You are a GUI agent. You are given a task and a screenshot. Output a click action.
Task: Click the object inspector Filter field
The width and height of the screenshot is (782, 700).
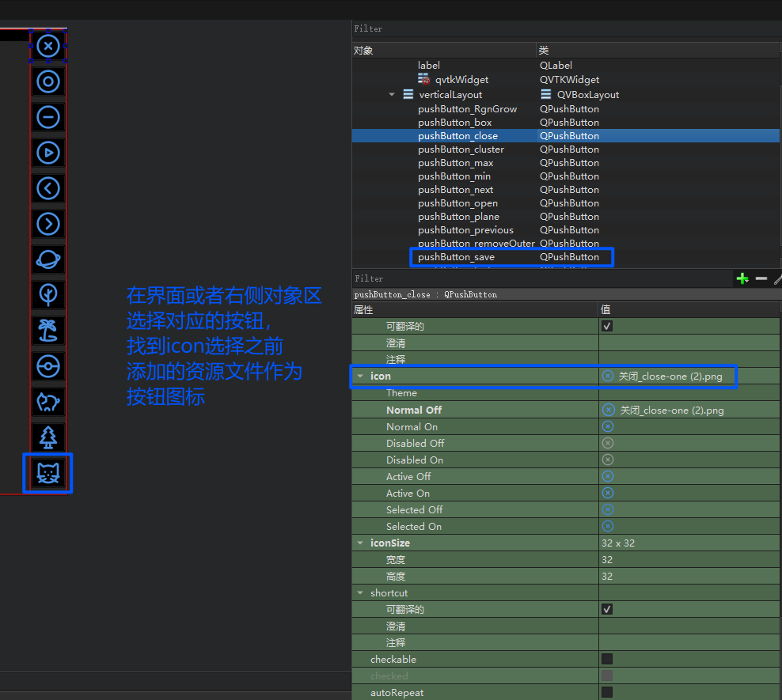[566, 29]
